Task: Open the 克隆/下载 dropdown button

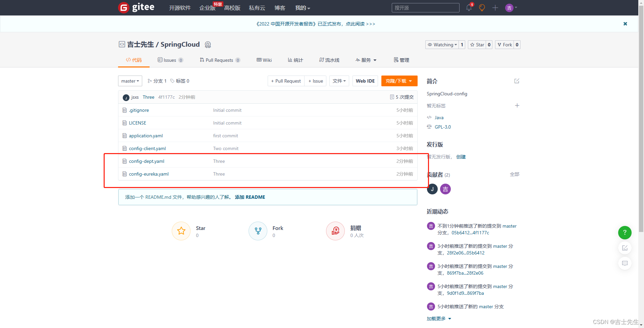Action: point(399,81)
